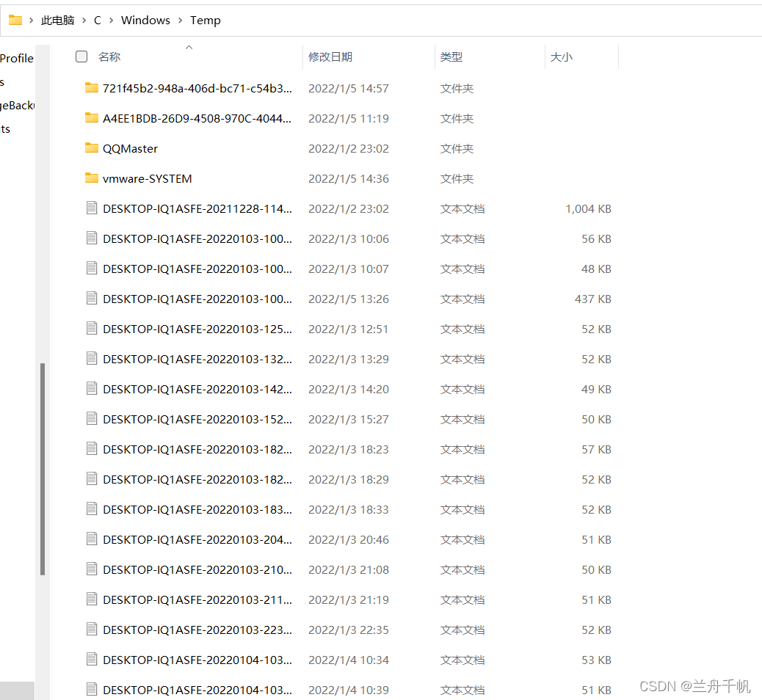Sort by 名称 column header

pyautogui.click(x=109, y=56)
